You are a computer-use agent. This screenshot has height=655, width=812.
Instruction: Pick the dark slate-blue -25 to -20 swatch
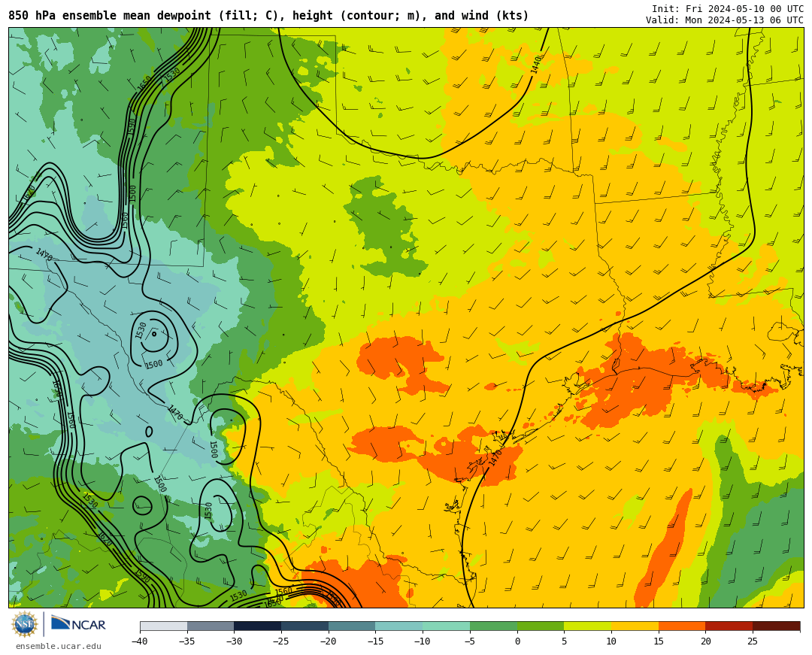[305, 626]
